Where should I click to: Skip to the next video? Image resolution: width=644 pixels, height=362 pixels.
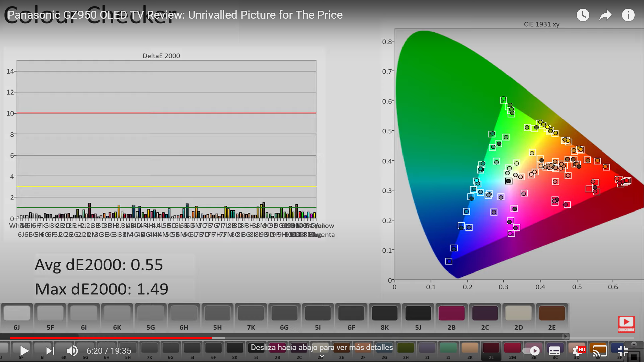click(x=50, y=351)
